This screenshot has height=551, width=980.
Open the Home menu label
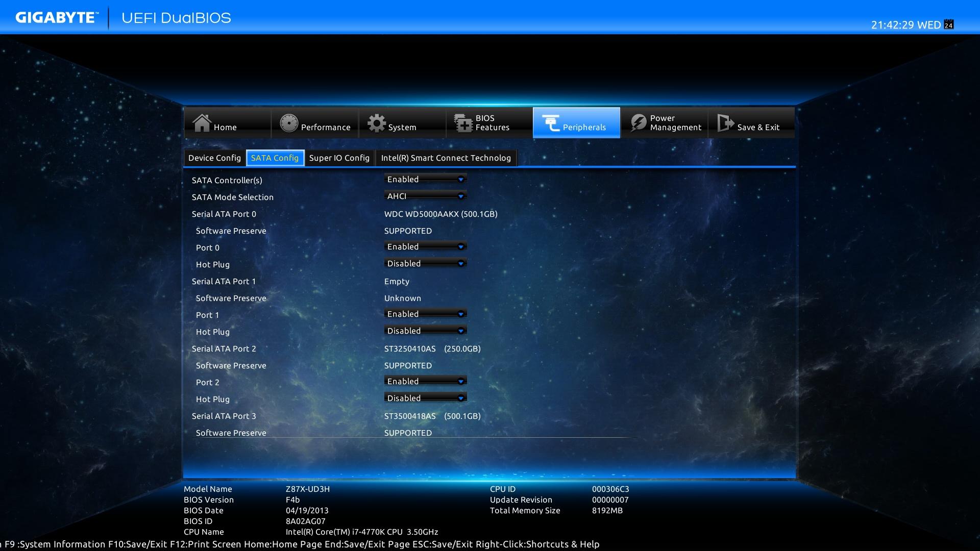click(x=225, y=128)
